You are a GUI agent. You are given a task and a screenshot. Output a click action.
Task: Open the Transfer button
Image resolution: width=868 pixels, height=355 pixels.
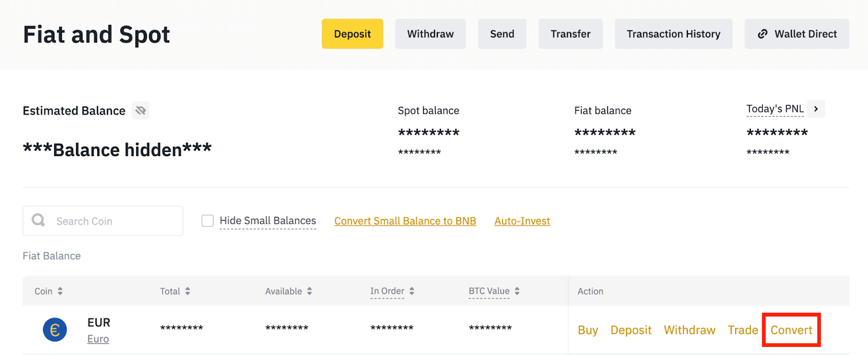click(570, 34)
